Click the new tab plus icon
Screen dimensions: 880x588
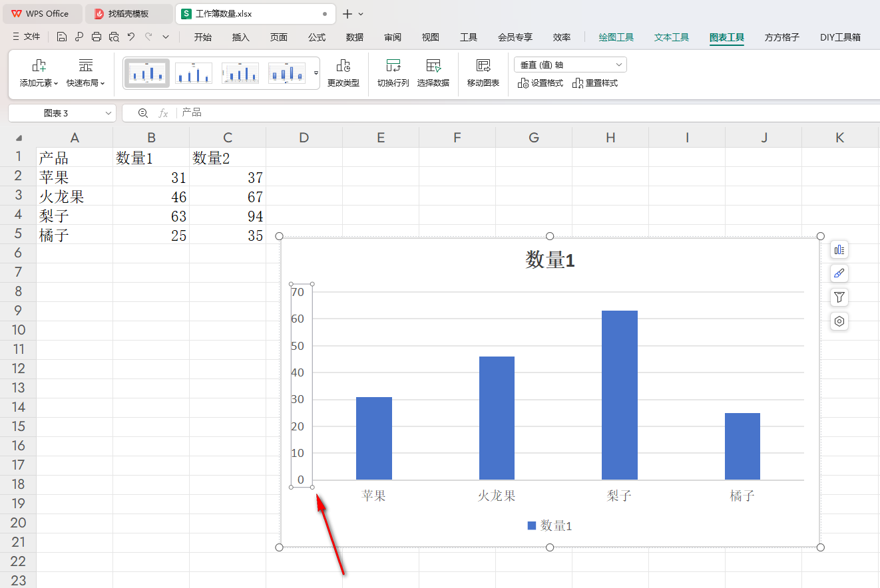pos(347,13)
